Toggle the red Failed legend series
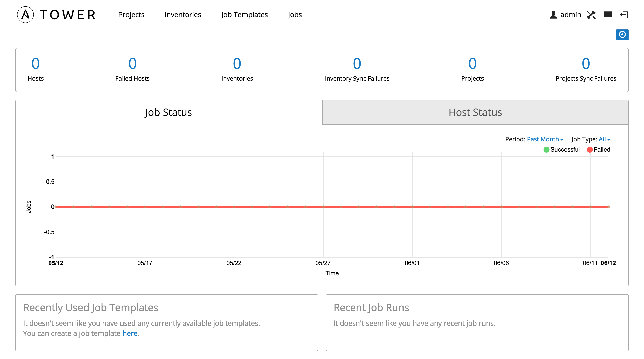 pos(598,150)
